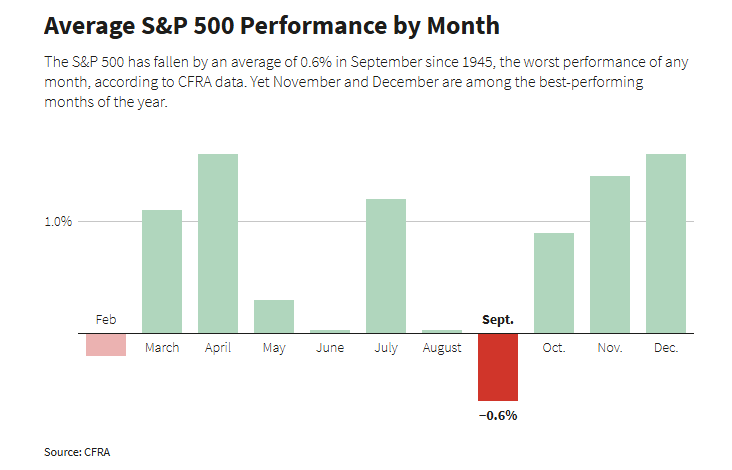
Task: Click the Feb month label
Action: point(106,319)
